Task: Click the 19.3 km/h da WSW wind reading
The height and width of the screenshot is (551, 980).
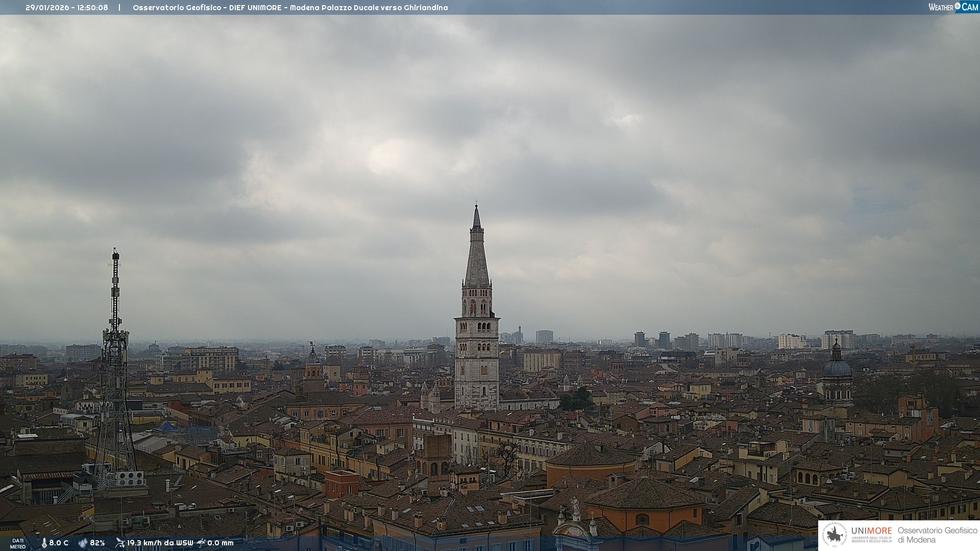Action: (x=160, y=543)
